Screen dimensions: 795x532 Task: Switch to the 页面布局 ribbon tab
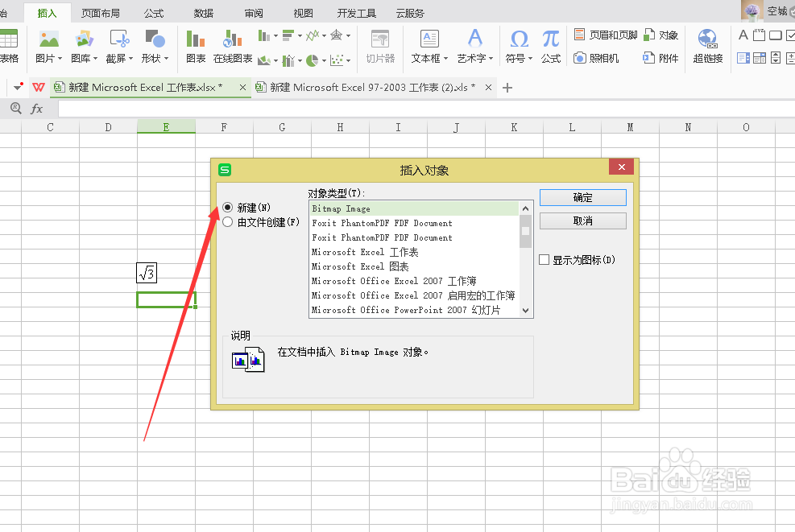101,13
